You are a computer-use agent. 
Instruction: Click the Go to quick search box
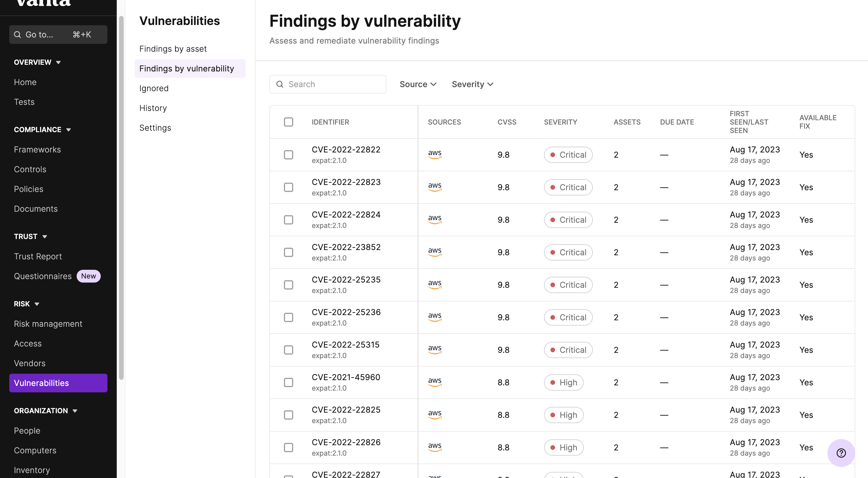click(58, 34)
